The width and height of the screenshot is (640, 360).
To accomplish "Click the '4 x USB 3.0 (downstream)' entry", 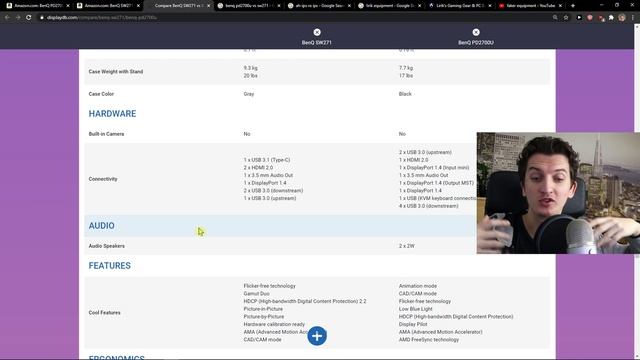I will 429,206.
